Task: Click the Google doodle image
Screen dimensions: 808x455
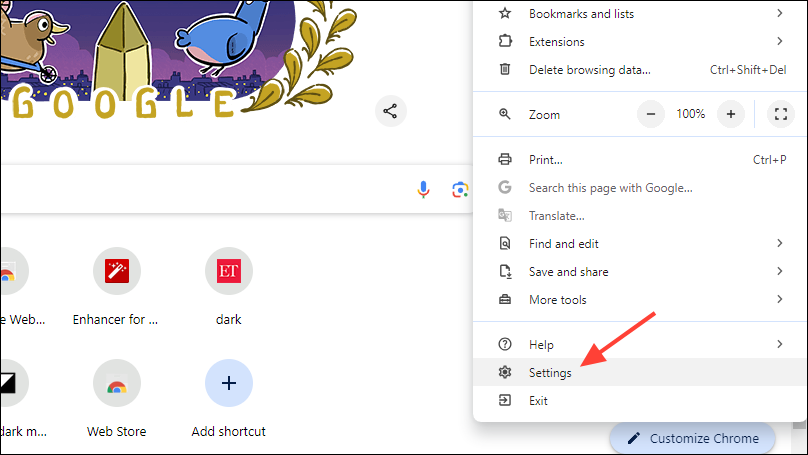Action: coord(178,59)
